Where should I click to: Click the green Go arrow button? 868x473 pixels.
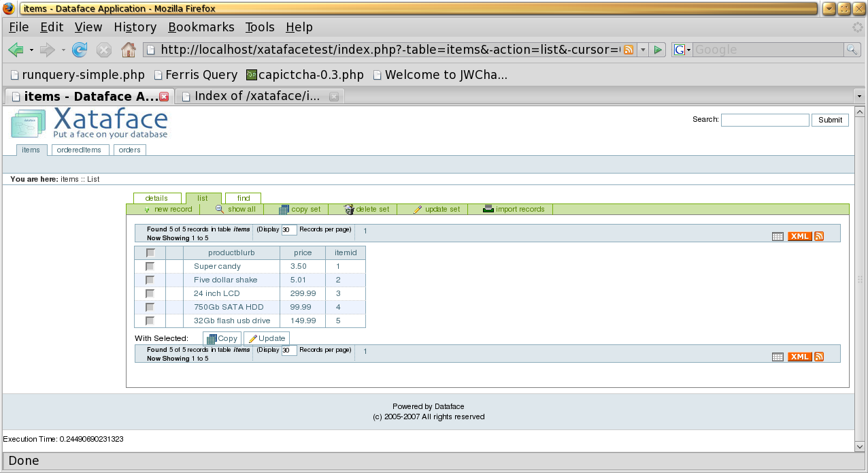click(658, 50)
